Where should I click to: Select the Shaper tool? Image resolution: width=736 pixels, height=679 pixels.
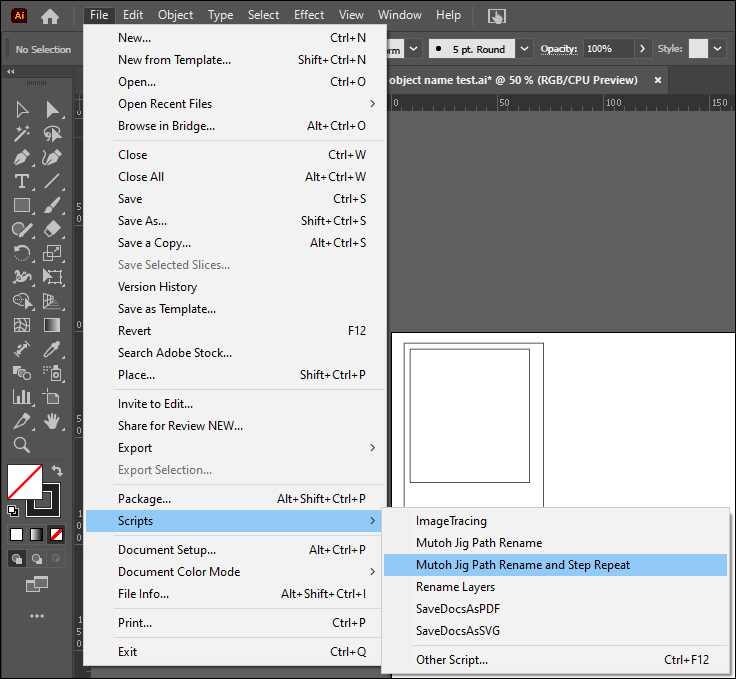(x=22, y=229)
